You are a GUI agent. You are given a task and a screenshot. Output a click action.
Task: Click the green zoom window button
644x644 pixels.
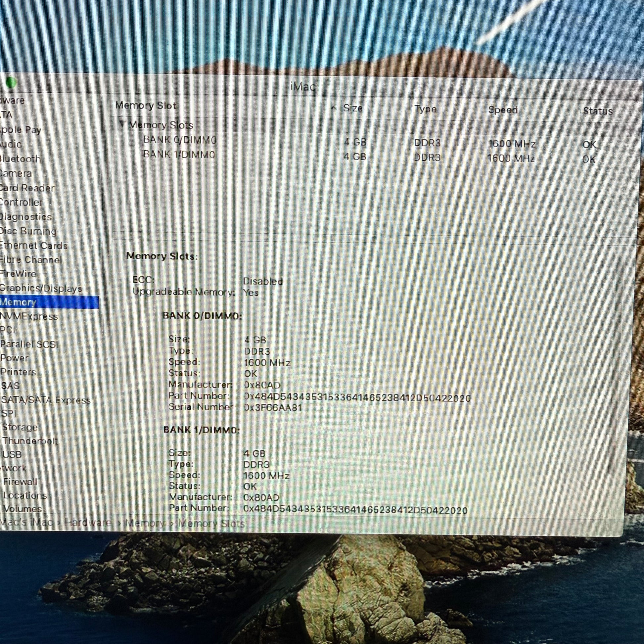coord(11,82)
